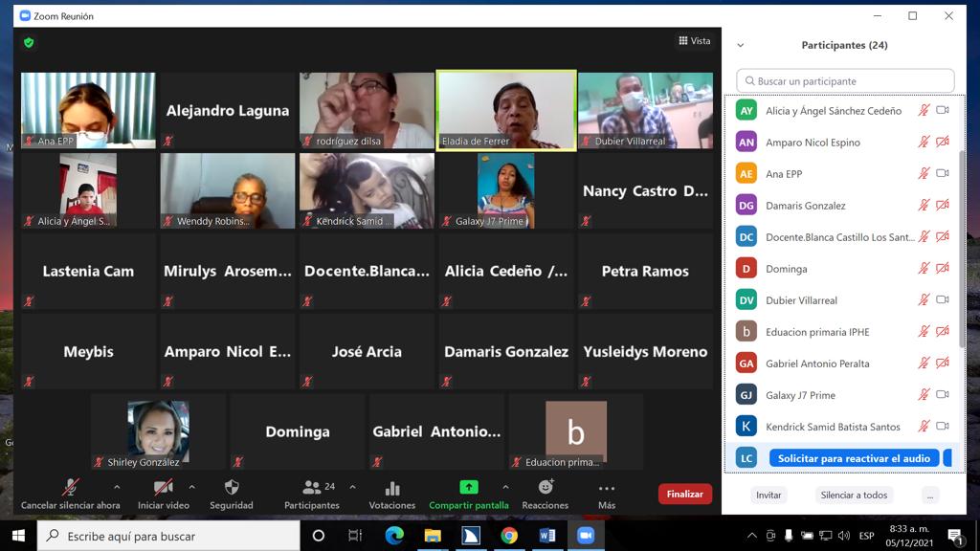Open Google Chrome from taskbar
980x551 pixels.
coord(509,536)
